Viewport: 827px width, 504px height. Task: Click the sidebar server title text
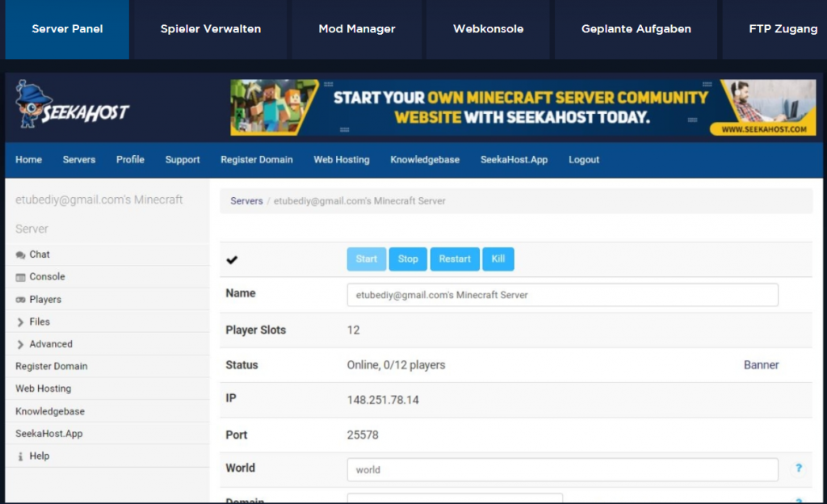click(99, 214)
